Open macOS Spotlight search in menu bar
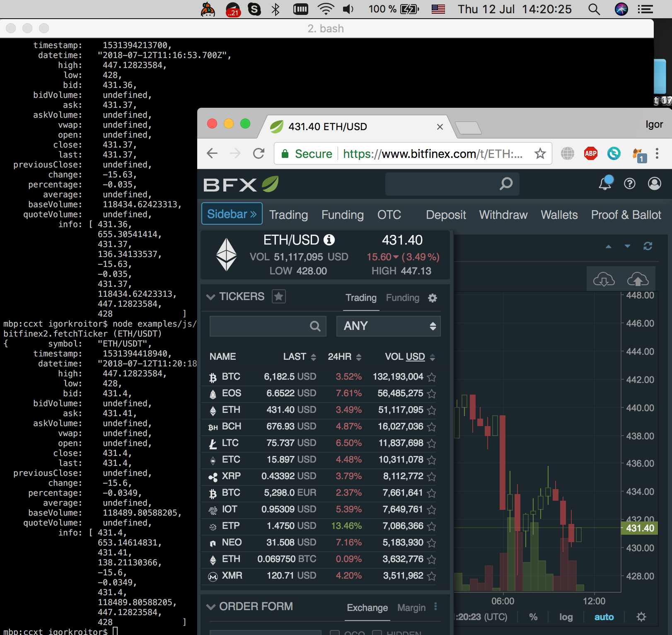672x635 pixels. pos(594,9)
